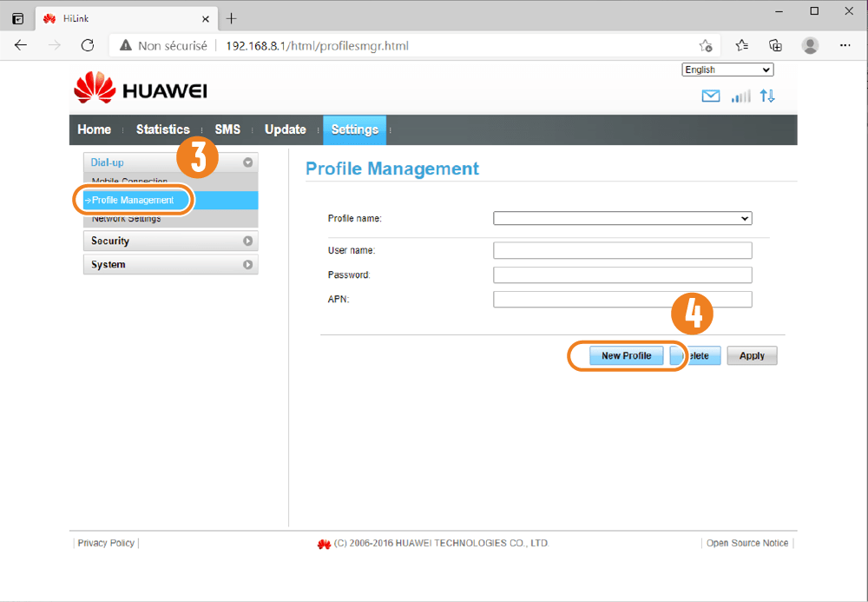868x602 pixels.
Task: Close the HiLink tab
Action: 206,19
